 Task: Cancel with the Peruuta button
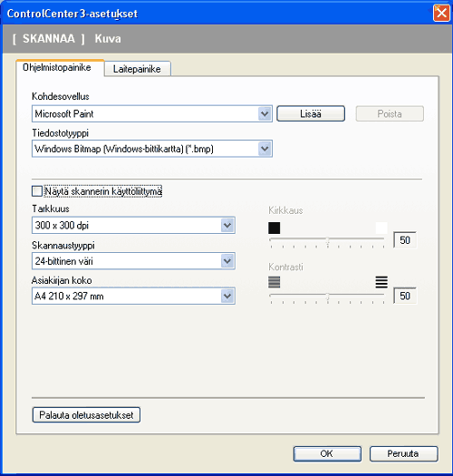403,453
